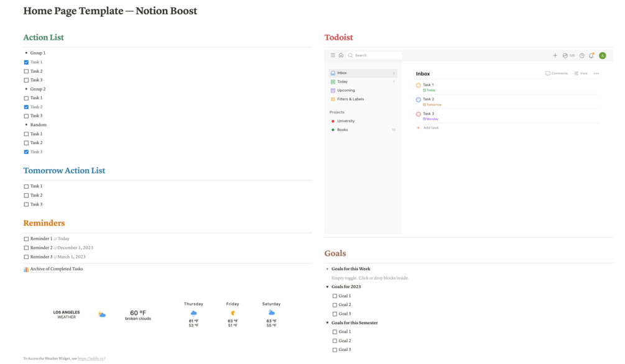Screen dimensions: 625x364
Task: Collapse the Goals for this Week toggle
Action: click(x=328, y=268)
